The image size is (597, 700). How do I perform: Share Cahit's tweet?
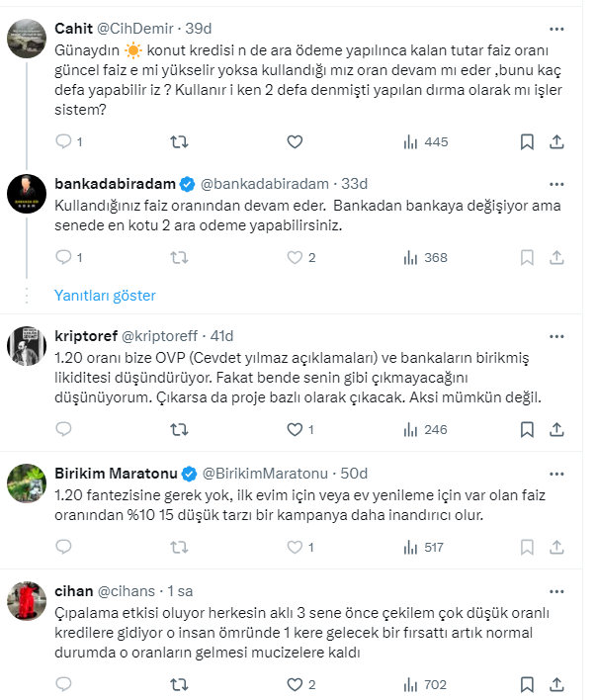tap(556, 142)
